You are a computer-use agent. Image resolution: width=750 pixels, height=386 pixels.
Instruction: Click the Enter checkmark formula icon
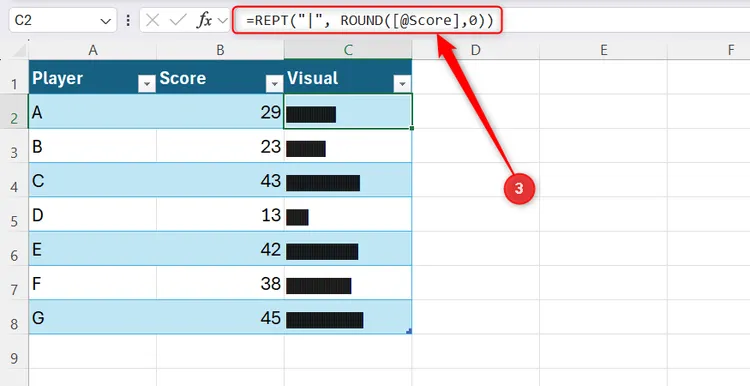[x=178, y=21]
